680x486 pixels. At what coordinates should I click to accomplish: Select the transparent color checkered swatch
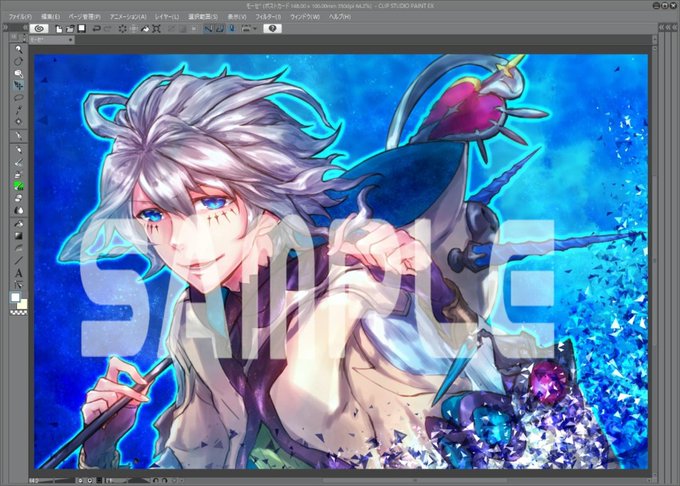click(18, 312)
